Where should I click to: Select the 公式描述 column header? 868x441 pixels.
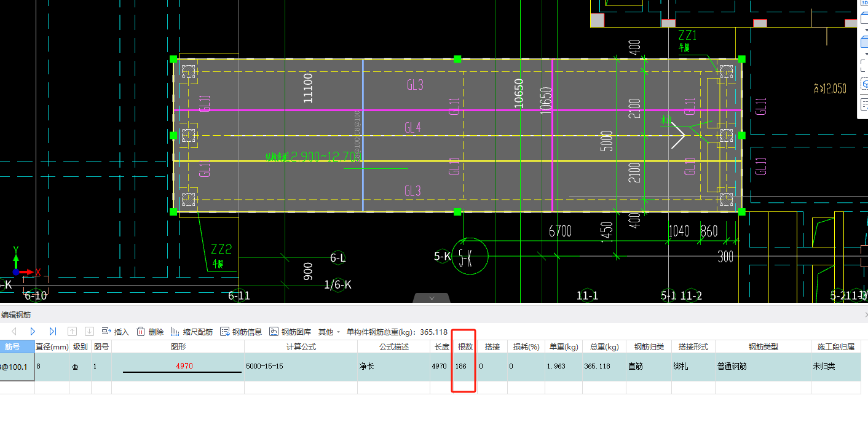click(393, 346)
